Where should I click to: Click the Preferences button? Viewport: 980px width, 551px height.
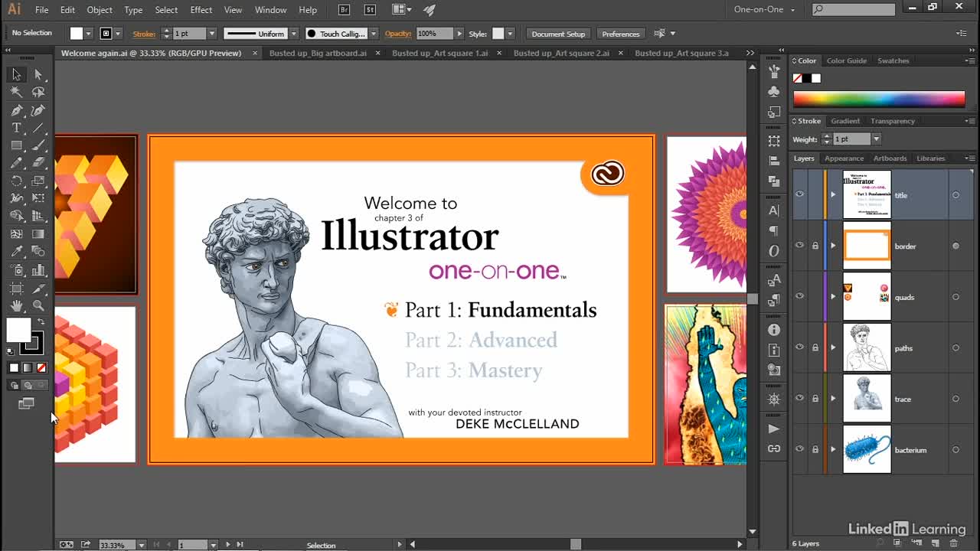(621, 34)
